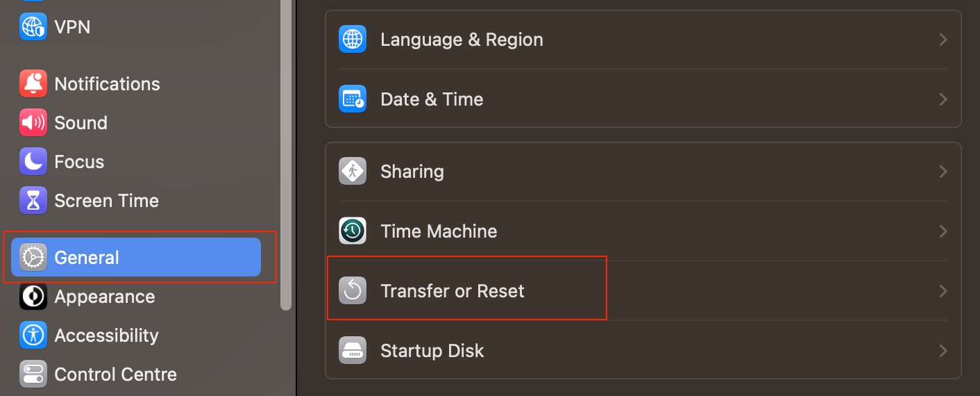Click the Transfer or Reset label
This screenshot has height=396, width=980.
point(453,290)
